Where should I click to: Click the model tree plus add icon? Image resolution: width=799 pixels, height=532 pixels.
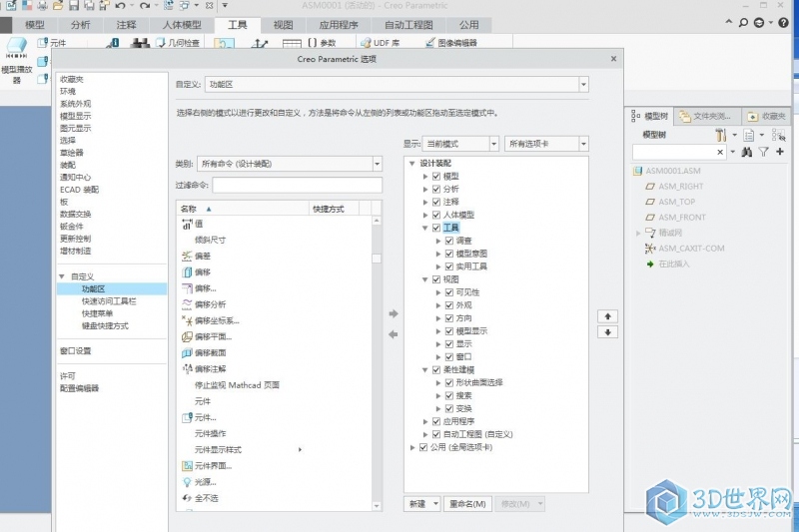[x=780, y=152]
